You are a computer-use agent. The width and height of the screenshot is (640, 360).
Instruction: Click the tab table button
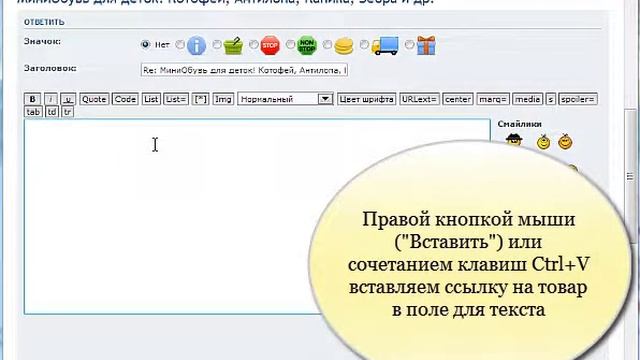[33, 112]
